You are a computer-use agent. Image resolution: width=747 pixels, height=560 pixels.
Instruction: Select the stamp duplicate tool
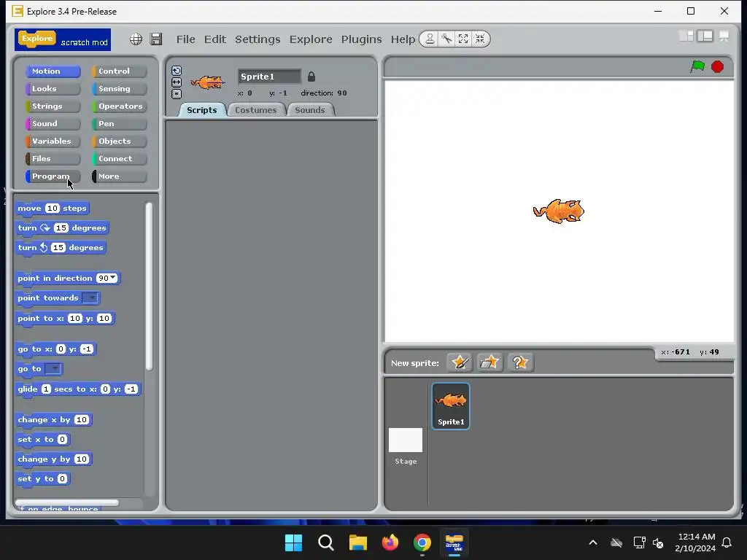430,39
